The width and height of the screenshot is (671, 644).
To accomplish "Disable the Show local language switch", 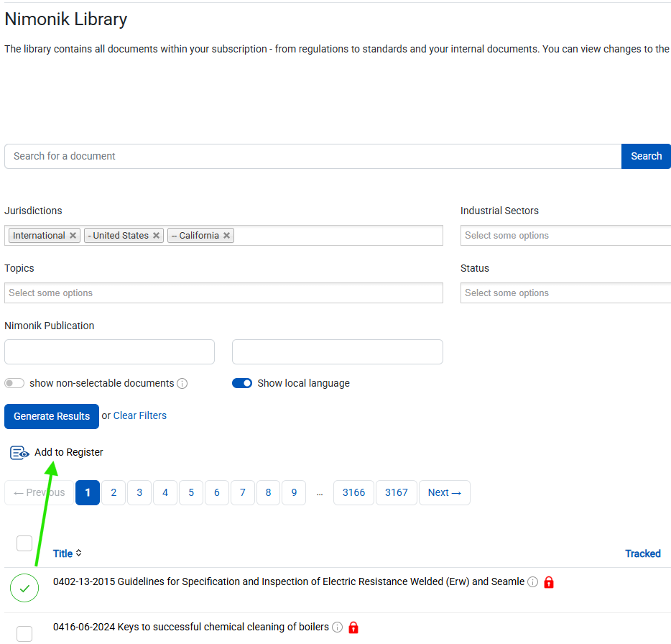I will 242,383.
